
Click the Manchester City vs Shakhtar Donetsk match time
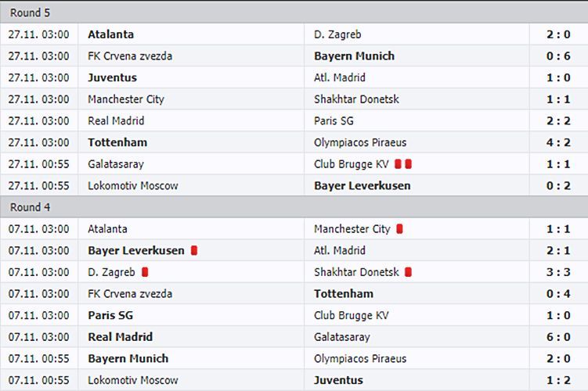point(39,99)
